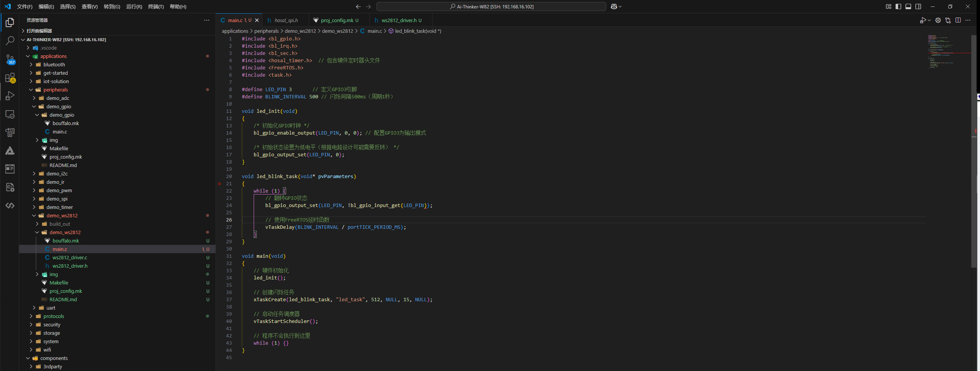The image size is (980, 371).
Task: Click the VS Code logo in title bar
Action: coord(8,6)
